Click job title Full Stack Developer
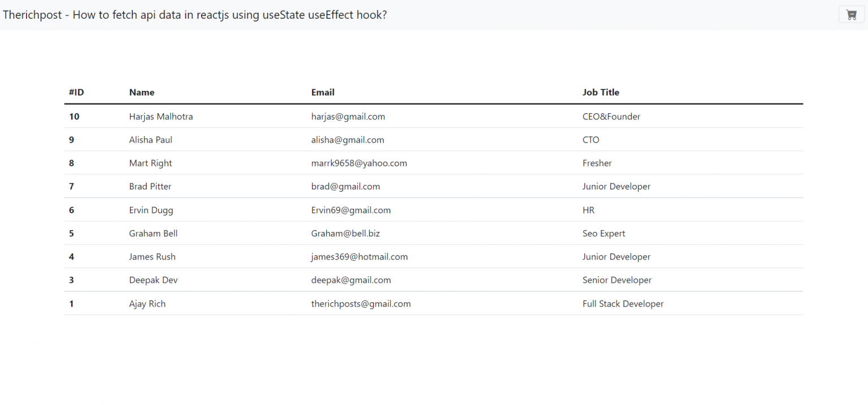 coord(623,303)
